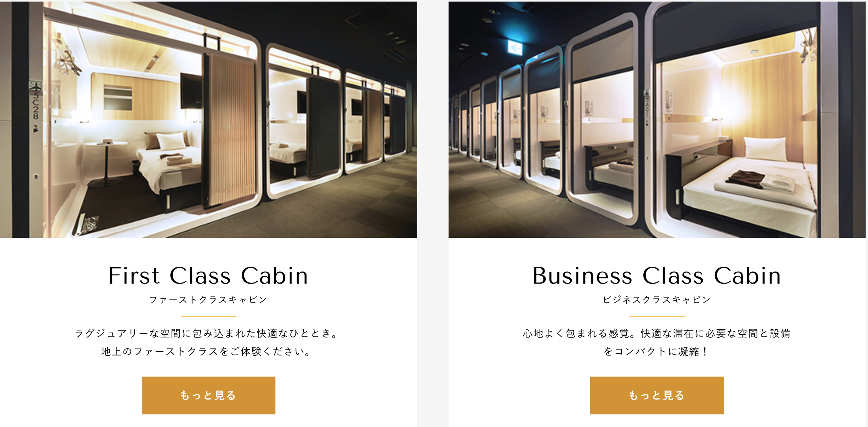This screenshot has width=868, height=427.
Task: Click the gold divider under ビジネスクラスキャビン
Action: 657,316
